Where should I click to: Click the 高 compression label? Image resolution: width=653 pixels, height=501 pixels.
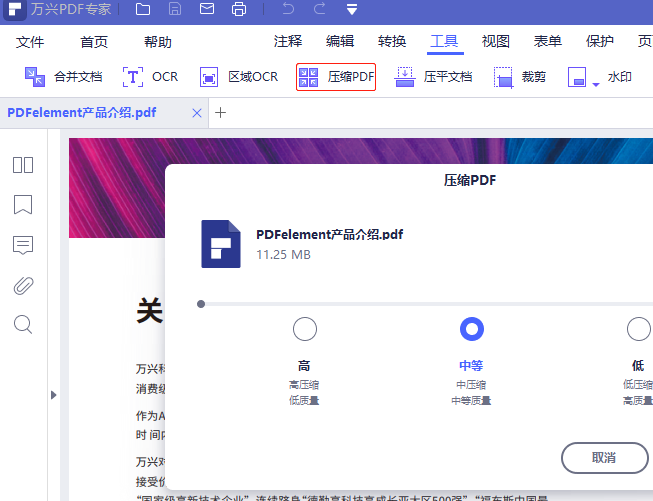304,366
